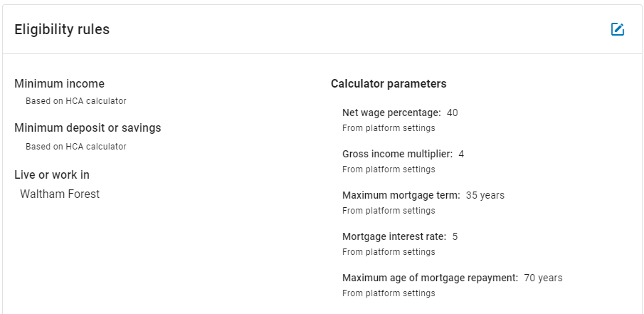Select the Eligibility rules heading
644x314 pixels.
62,30
